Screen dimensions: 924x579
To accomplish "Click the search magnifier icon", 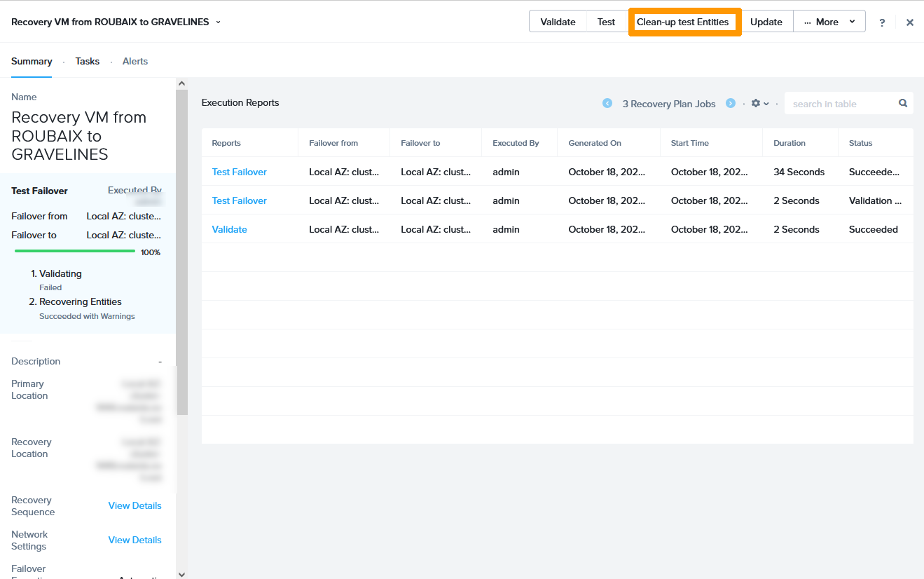I will point(903,104).
